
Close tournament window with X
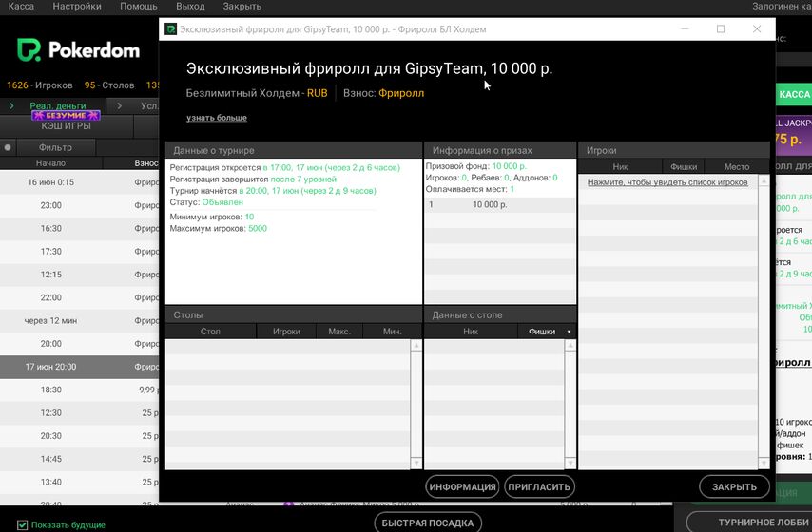[x=757, y=29]
